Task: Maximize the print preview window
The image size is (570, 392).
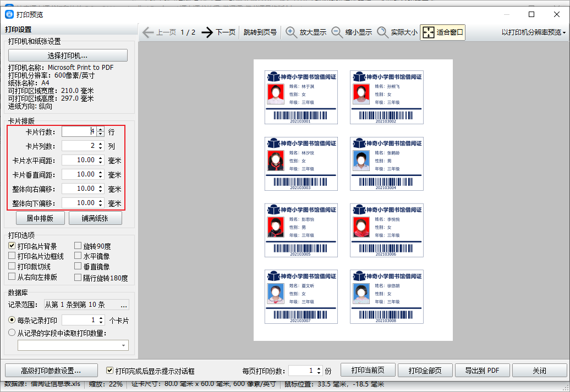Action: click(531, 14)
